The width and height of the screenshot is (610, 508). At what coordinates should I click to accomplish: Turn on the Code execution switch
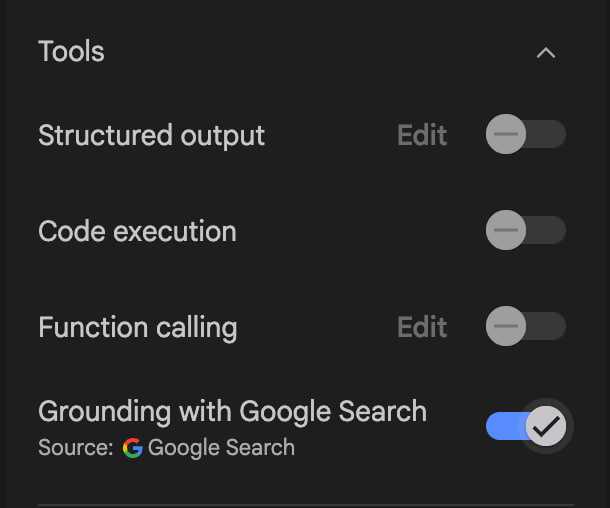pos(526,230)
